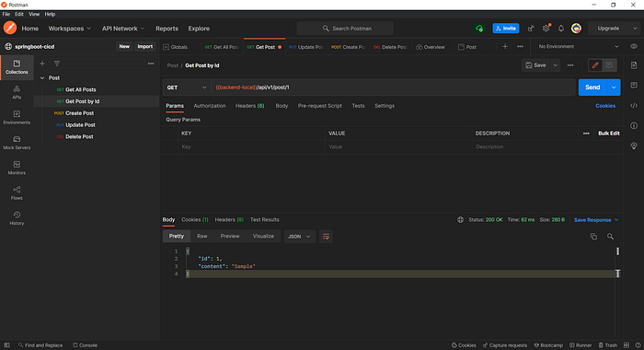Screen dimensions: 644x350
Task: Click the plus icon to create collection
Action: pyautogui.click(x=42, y=64)
